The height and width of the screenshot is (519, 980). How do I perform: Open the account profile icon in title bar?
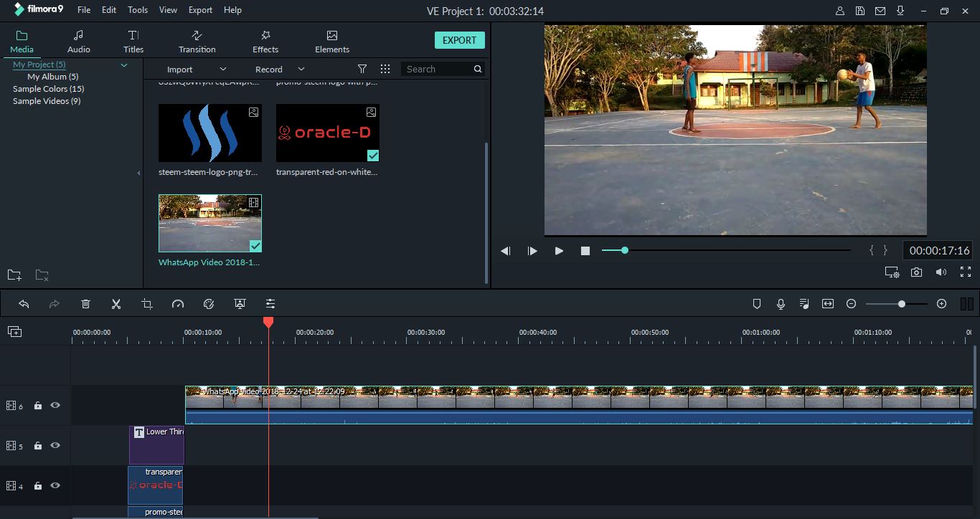pyautogui.click(x=840, y=11)
